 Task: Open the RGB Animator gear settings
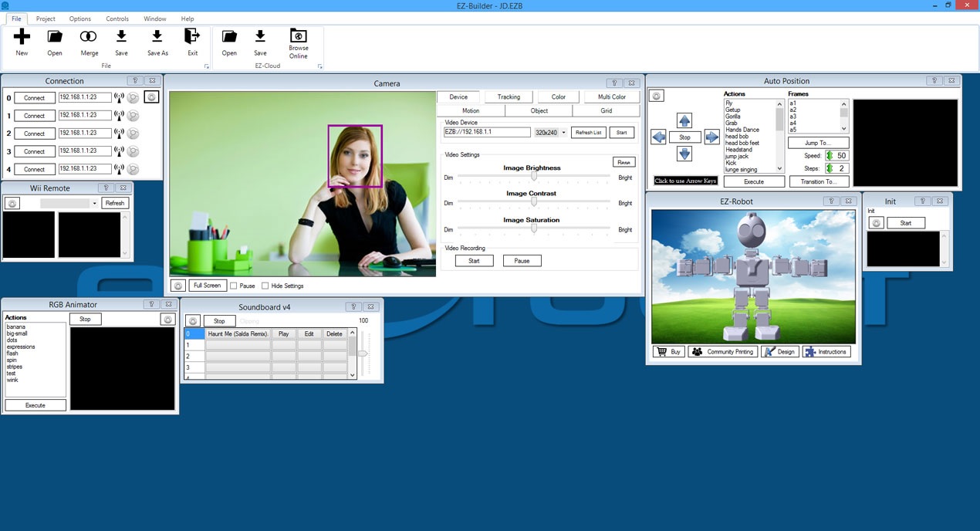[x=167, y=319]
